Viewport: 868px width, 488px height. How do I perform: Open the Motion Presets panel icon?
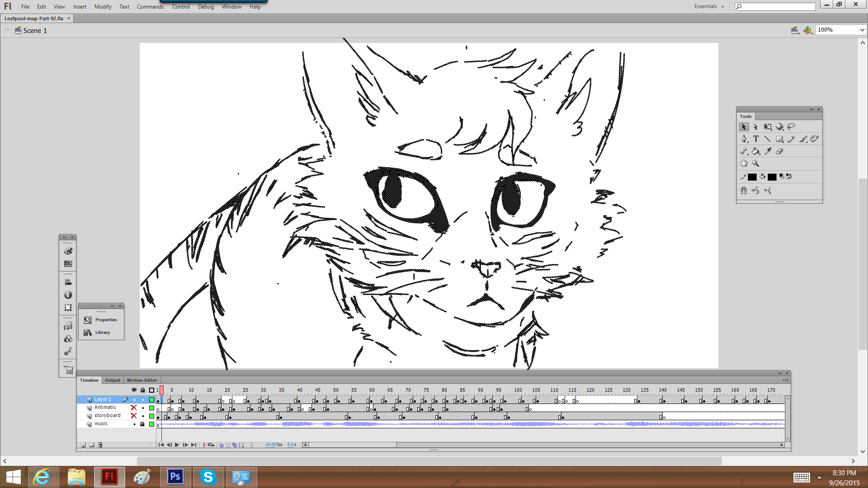point(68,352)
